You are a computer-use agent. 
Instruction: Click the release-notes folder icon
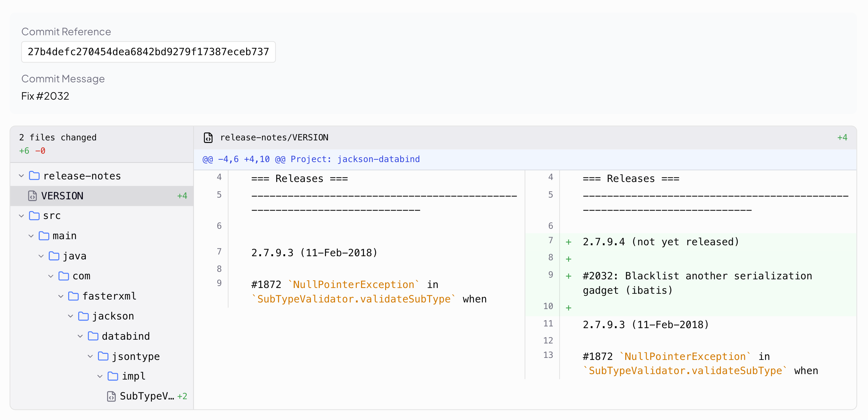34,175
